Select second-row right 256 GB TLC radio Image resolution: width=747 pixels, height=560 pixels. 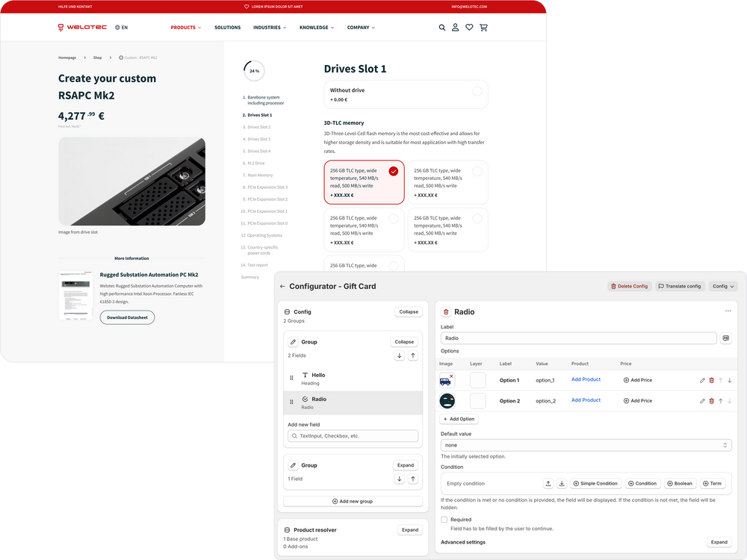tap(477, 219)
